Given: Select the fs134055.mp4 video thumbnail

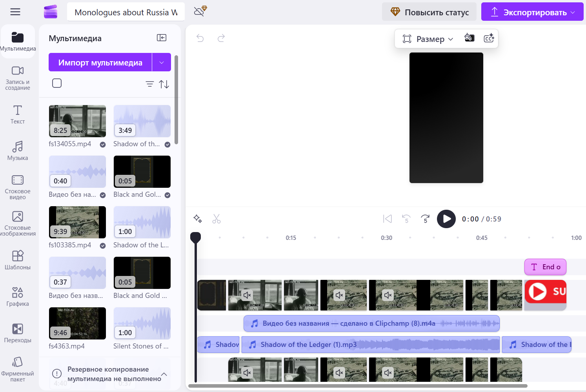Looking at the screenshot, I should tap(77, 121).
